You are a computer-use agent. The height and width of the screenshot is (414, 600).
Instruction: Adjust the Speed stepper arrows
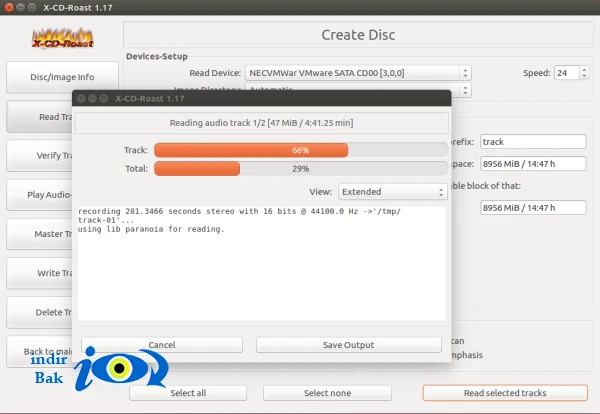click(584, 73)
